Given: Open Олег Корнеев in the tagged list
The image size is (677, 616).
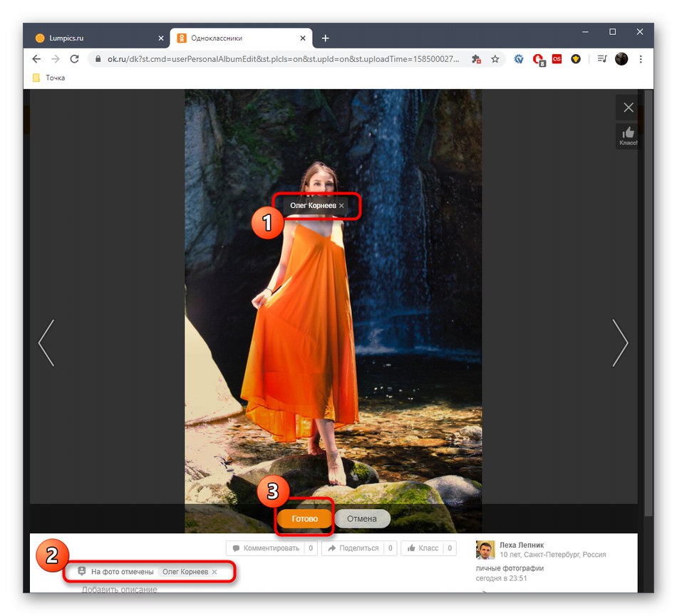Looking at the screenshot, I should click(x=185, y=572).
